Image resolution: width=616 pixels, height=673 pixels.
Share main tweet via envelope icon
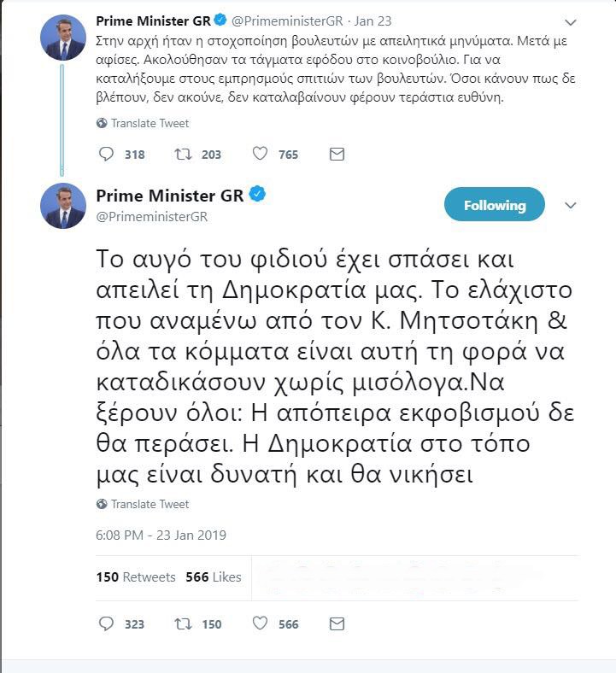pos(337,624)
